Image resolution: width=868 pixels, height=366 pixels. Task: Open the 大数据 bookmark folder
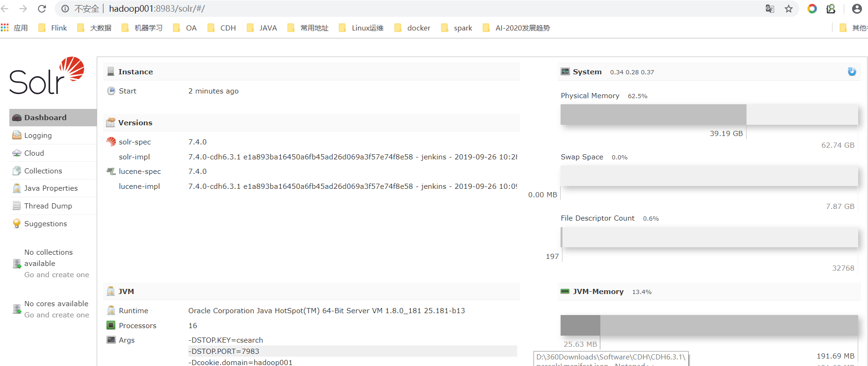94,28
